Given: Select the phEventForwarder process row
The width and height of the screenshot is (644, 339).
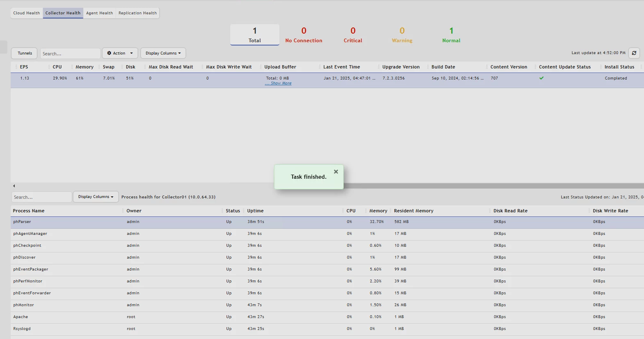Looking at the screenshot, I should pos(327,293).
